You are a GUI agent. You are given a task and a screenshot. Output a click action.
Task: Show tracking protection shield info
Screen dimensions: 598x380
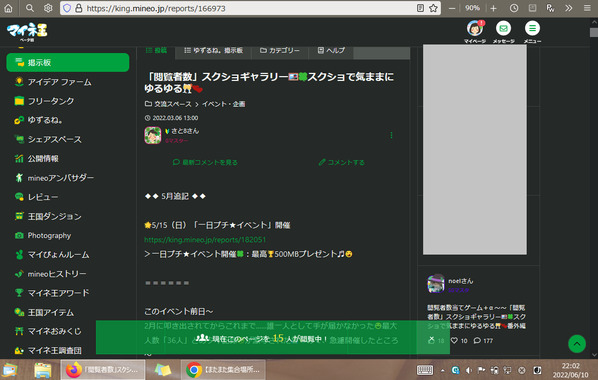(x=67, y=8)
